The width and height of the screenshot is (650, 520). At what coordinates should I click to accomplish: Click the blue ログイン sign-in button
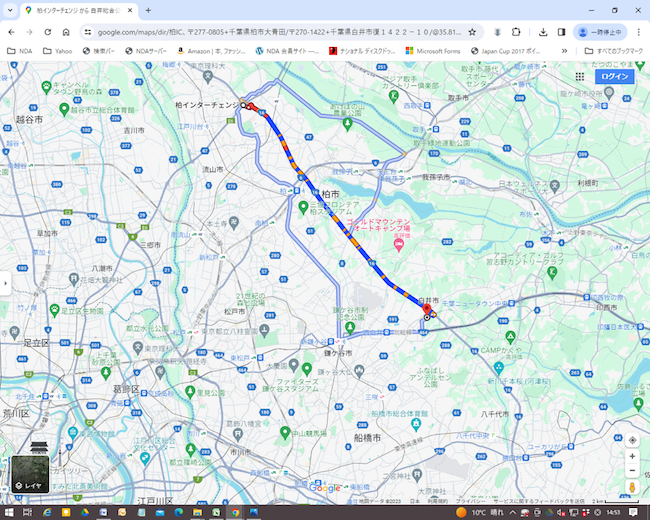point(615,76)
